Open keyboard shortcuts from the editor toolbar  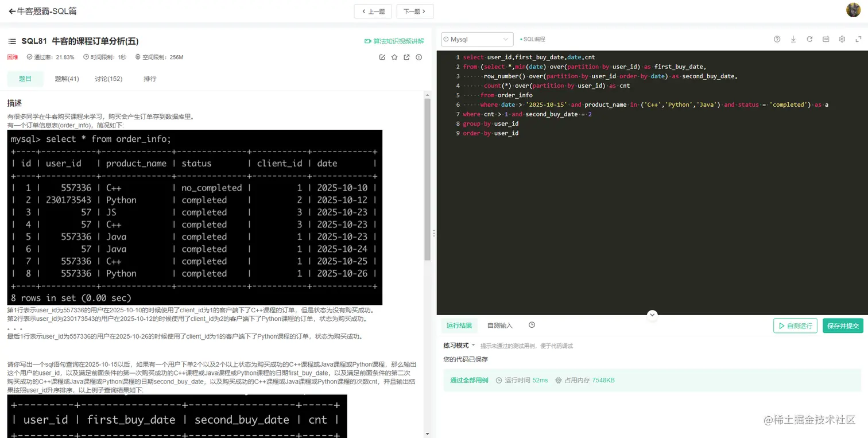[x=826, y=39]
